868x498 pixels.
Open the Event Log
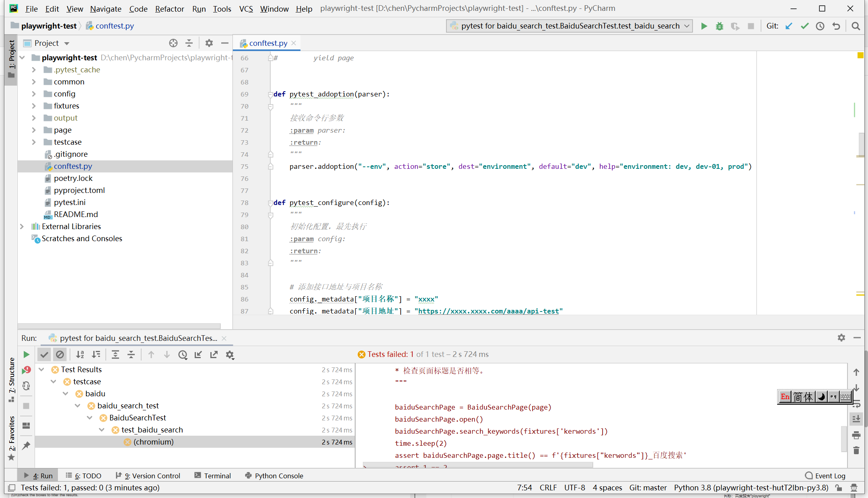click(825, 475)
